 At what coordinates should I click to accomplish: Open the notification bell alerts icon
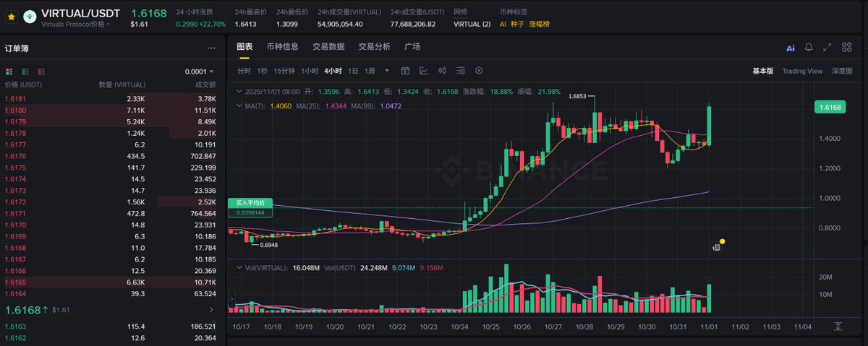click(x=809, y=48)
